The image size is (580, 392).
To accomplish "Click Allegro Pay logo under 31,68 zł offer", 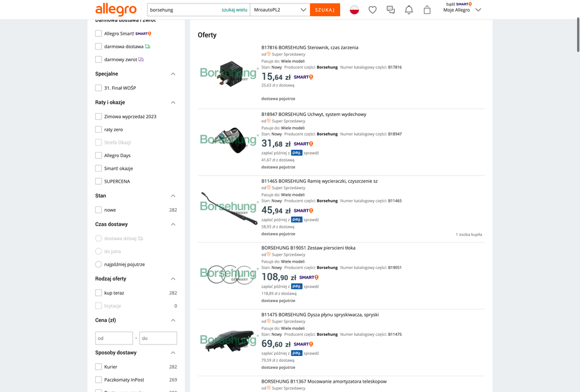I will (x=297, y=153).
